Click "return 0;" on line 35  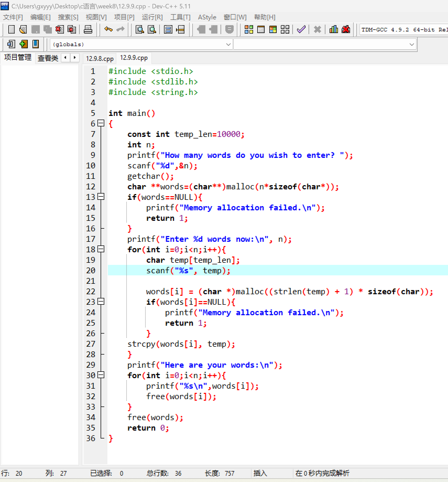148,428
